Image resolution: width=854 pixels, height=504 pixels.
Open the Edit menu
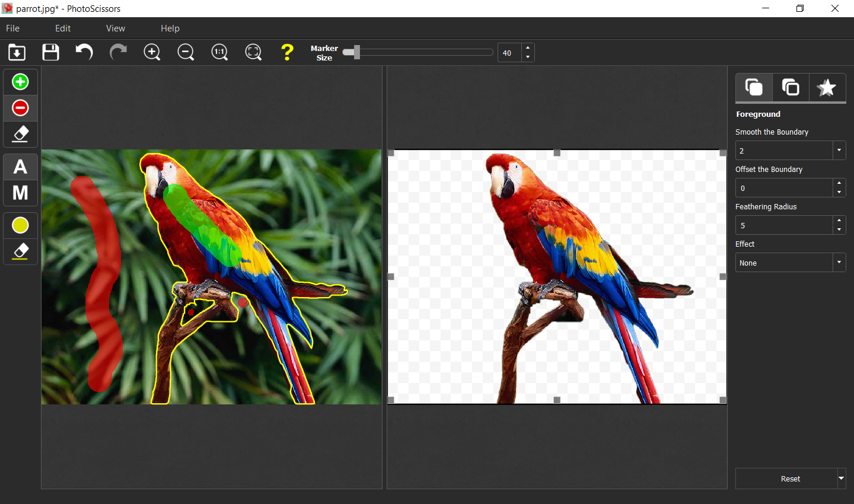point(62,28)
